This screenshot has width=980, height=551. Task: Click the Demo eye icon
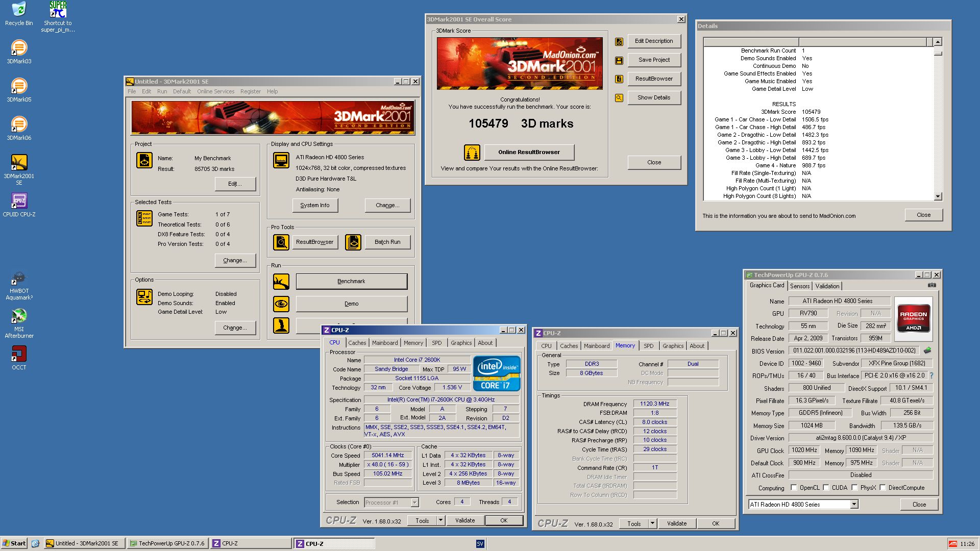point(281,304)
